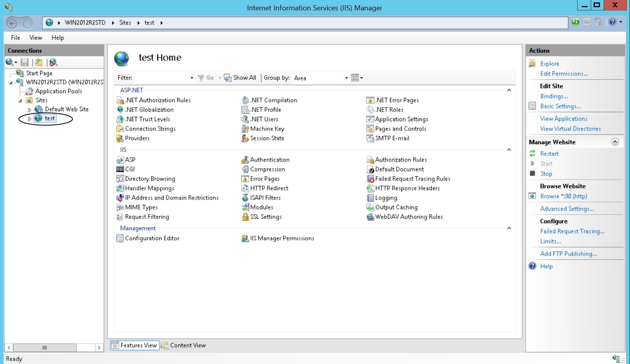Expand the Default Web Site node
This screenshot has height=364, width=630.
(x=30, y=110)
